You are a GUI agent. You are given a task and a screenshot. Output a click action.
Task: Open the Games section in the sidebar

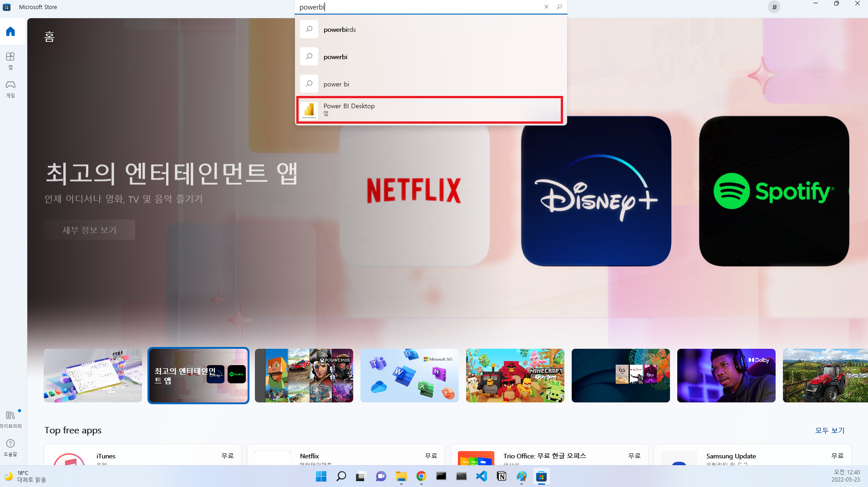coord(10,89)
